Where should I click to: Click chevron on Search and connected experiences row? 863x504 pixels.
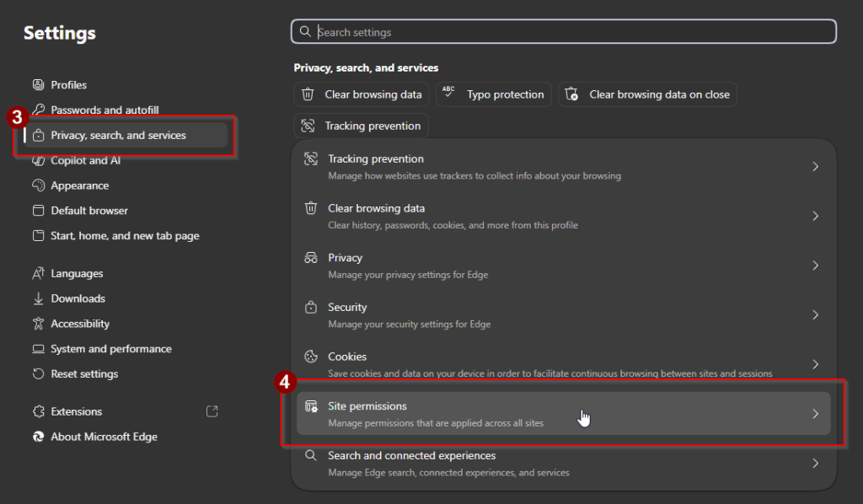[x=816, y=464]
